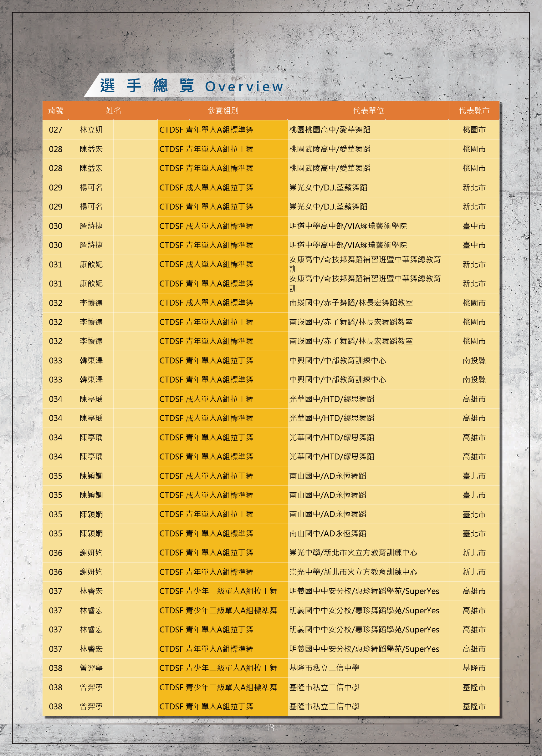Screen dimensions: 542x756
Task: Click the 參賽組別 column header
Action: 223,111
